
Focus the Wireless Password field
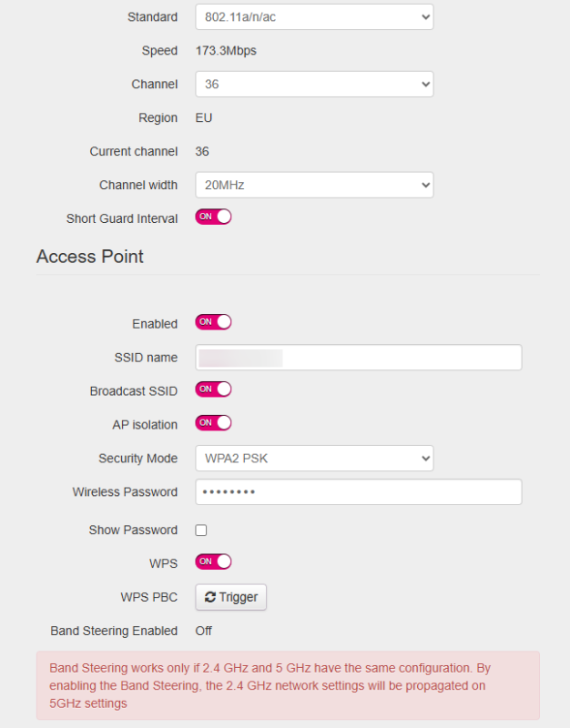358,492
